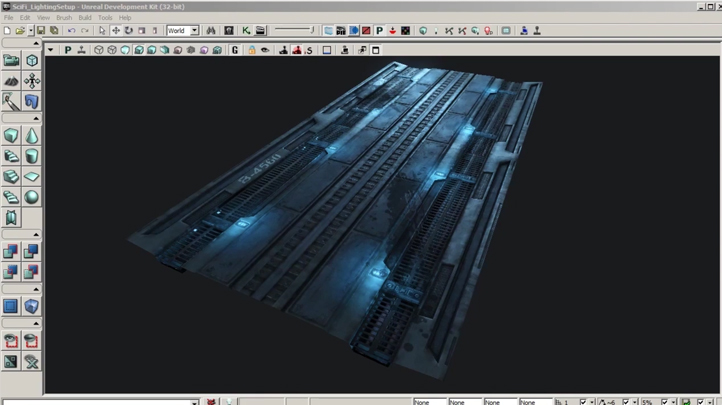Open the Tools menu

[x=105, y=17]
